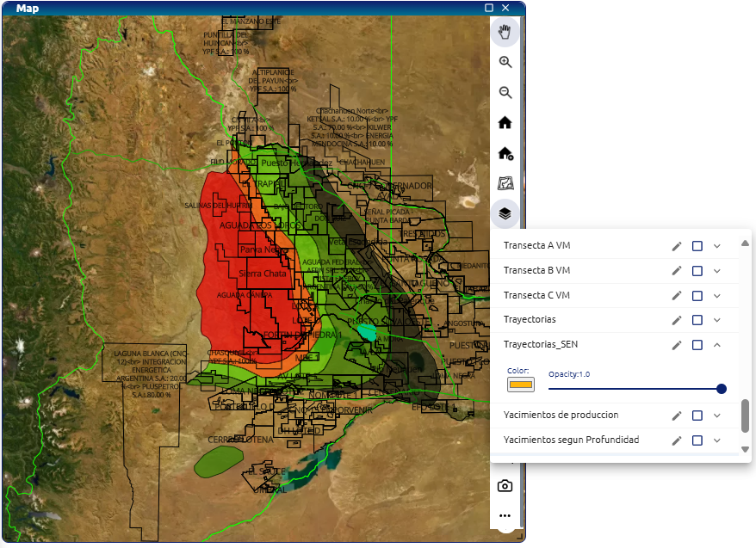The height and width of the screenshot is (548, 756).
Task: Click the home settings icon
Action: click(x=505, y=154)
